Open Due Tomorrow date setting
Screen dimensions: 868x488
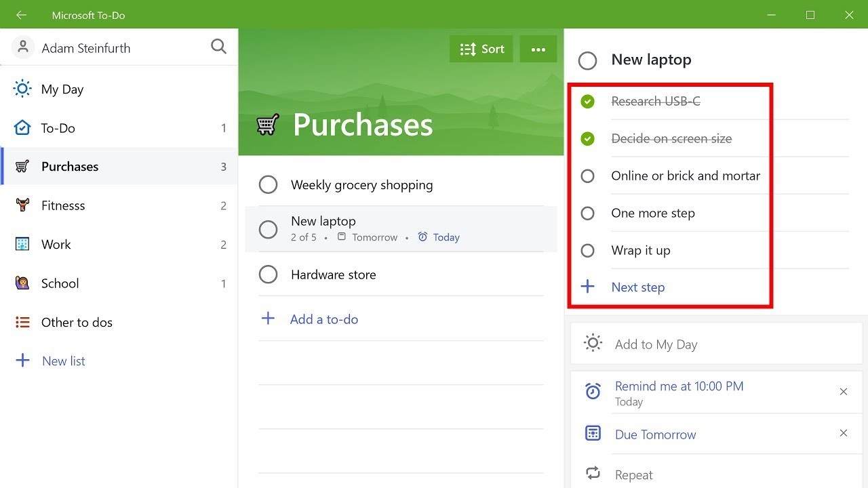(655, 434)
